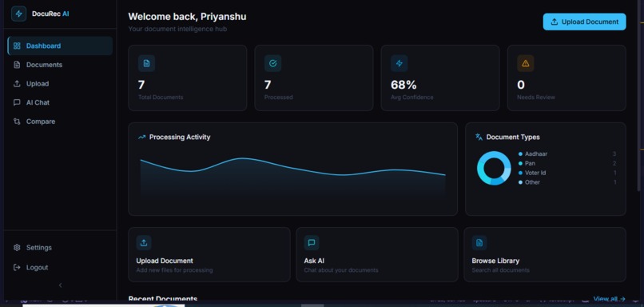644x307 pixels.
Task: Click the AI Chat speech bubble icon
Action: pos(17,102)
